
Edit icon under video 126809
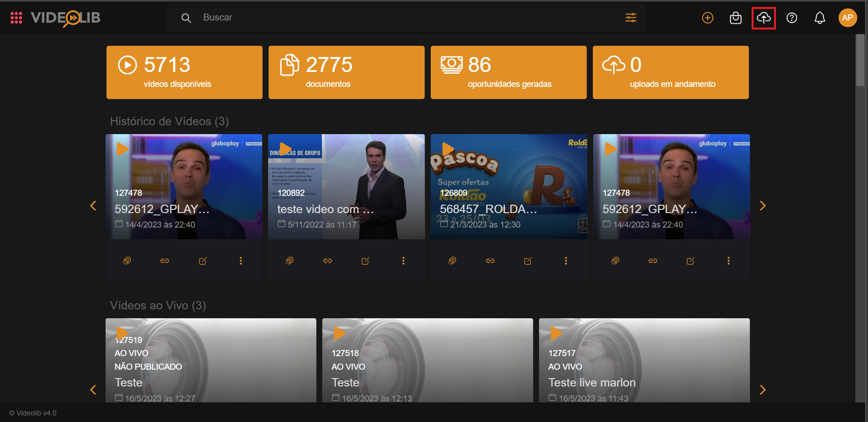pyautogui.click(x=528, y=261)
